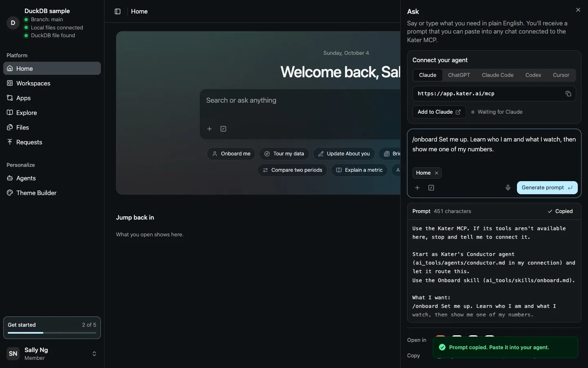
Task: Close the Ask panel
Action: [578, 10]
